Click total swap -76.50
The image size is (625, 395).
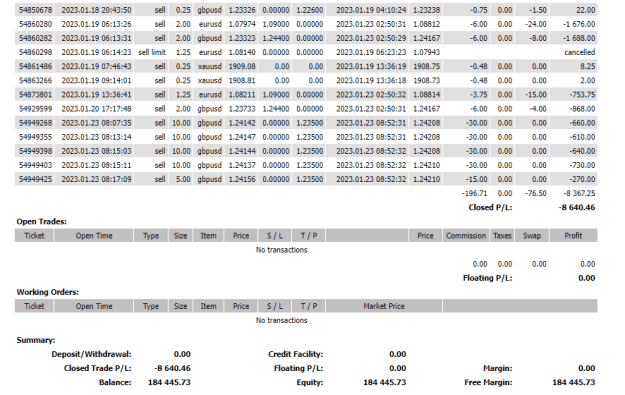click(x=535, y=193)
